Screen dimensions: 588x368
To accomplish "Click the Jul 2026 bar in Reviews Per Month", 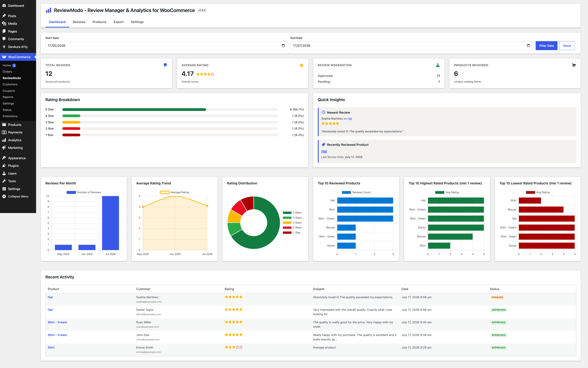I will tap(111, 223).
